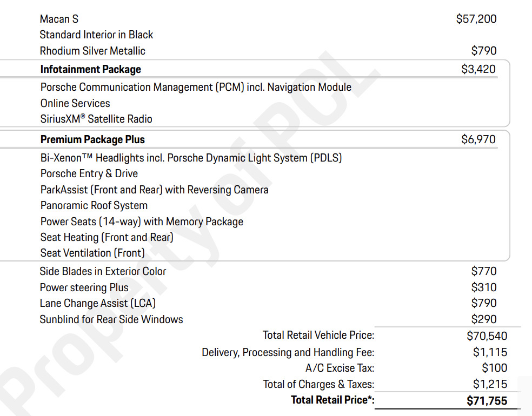Select the $6,970 Premium Package price
Image resolution: width=532 pixels, height=416 pixels.
pos(478,139)
